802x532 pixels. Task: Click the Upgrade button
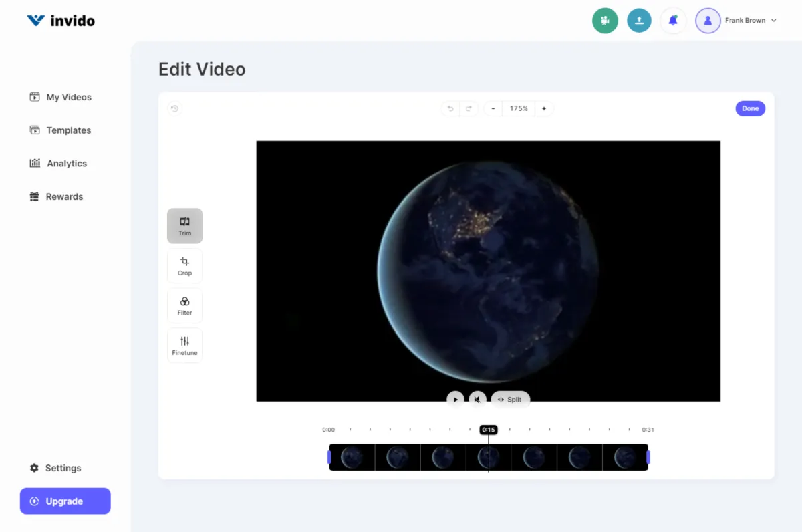click(65, 501)
